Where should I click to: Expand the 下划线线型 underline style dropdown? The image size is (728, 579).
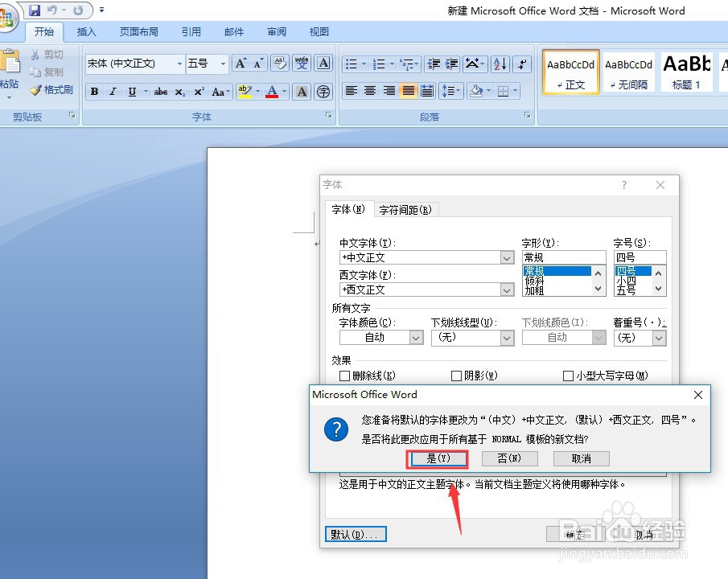tap(507, 338)
